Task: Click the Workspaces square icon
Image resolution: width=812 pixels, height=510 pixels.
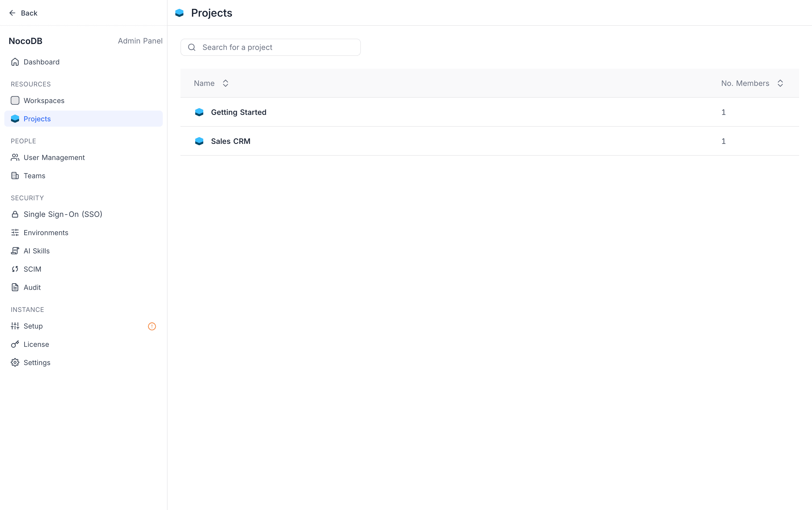Action: click(15, 100)
